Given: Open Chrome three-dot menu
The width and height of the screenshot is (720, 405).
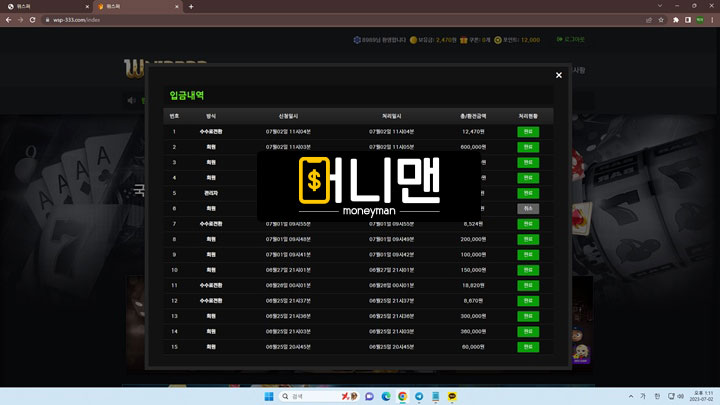Looking at the screenshot, I should 712,20.
